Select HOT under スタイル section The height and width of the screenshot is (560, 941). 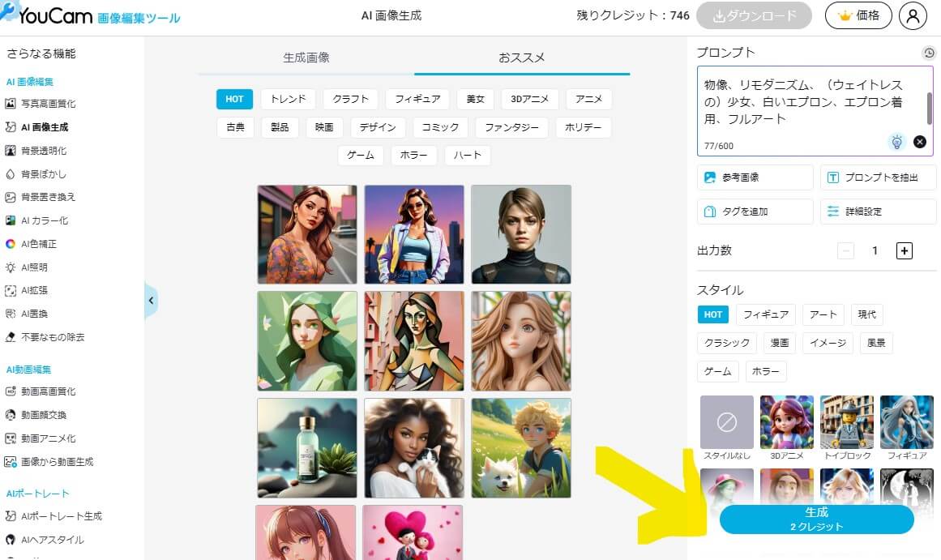(x=713, y=314)
